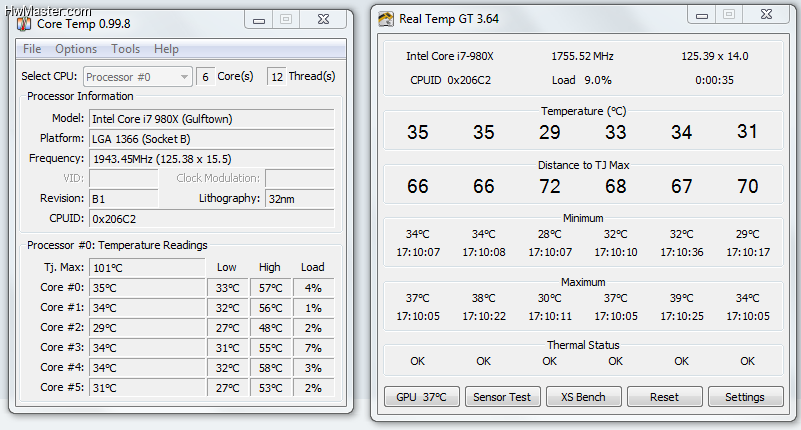This screenshot has height=430, width=801.
Task: Click the disabled maximize button of Core Temp
Action: tap(286, 19)
